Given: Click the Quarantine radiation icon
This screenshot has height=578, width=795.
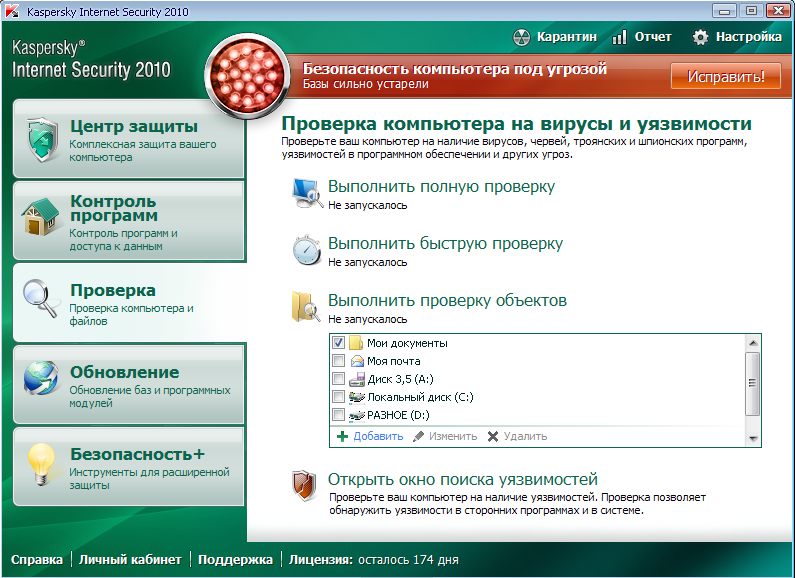Looking at the screenshot, I should coord(521,37).
